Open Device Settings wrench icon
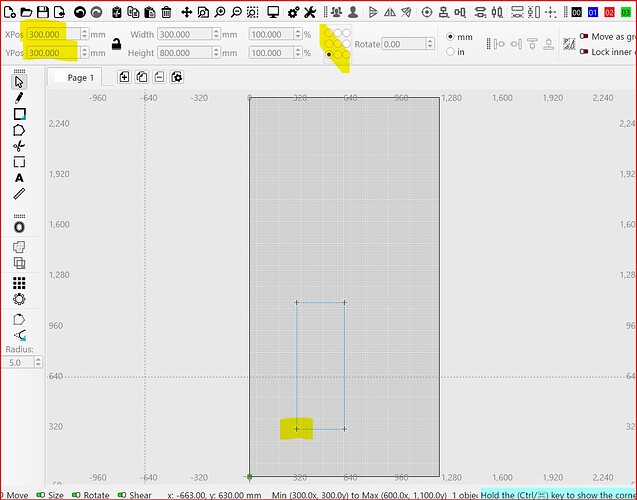This screenshot has width=637, height=500. (x=310, y=12)
